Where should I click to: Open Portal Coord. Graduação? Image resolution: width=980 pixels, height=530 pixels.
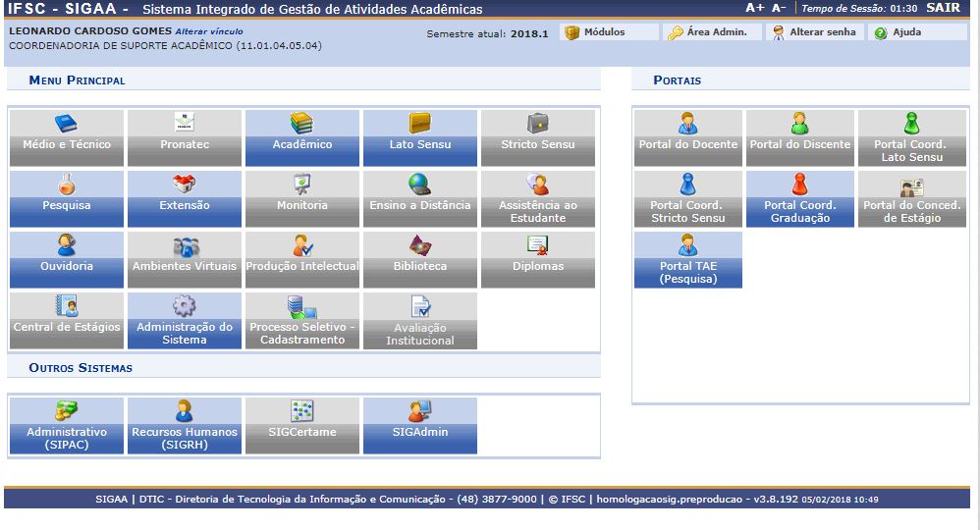tap(800, 198)
